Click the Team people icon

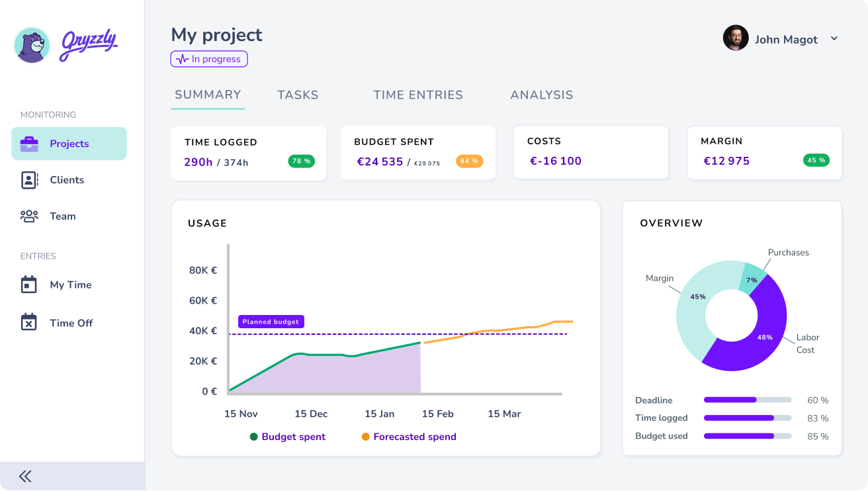click(29, 216)
